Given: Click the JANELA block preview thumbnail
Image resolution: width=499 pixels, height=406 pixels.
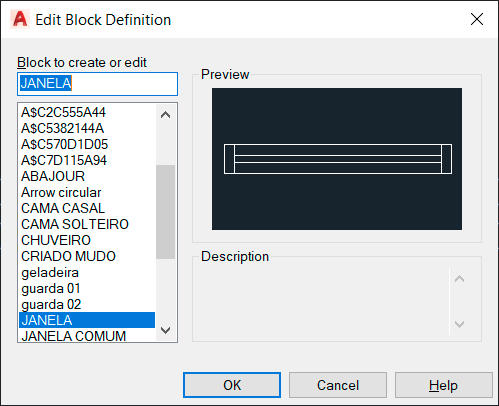Looking at the screenshot, I should click(337, 159).
